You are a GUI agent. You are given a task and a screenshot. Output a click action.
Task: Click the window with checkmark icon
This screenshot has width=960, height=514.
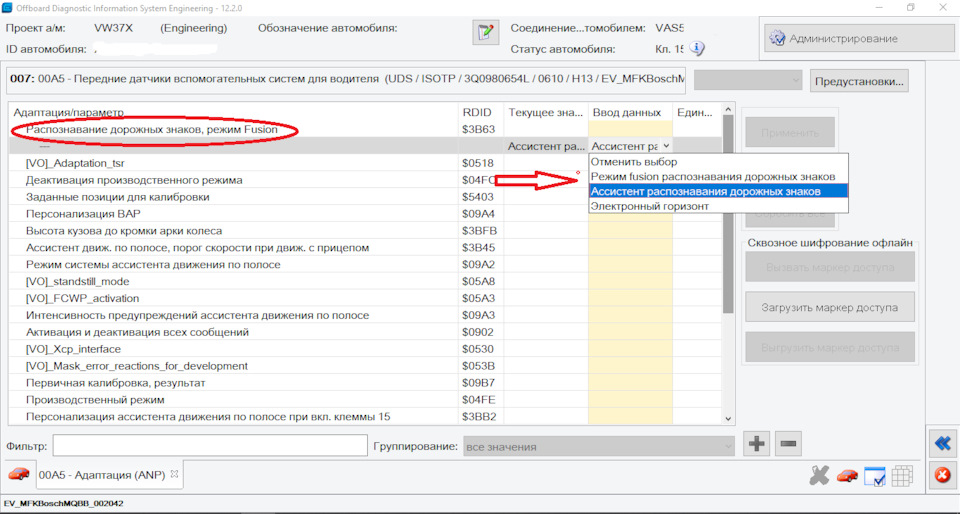click(874, 476)
